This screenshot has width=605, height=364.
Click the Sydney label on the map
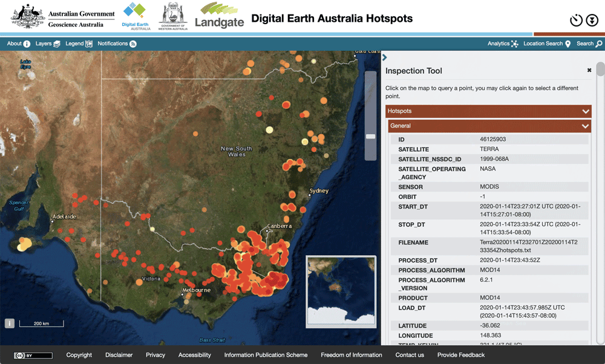click(x=319, y=190)
